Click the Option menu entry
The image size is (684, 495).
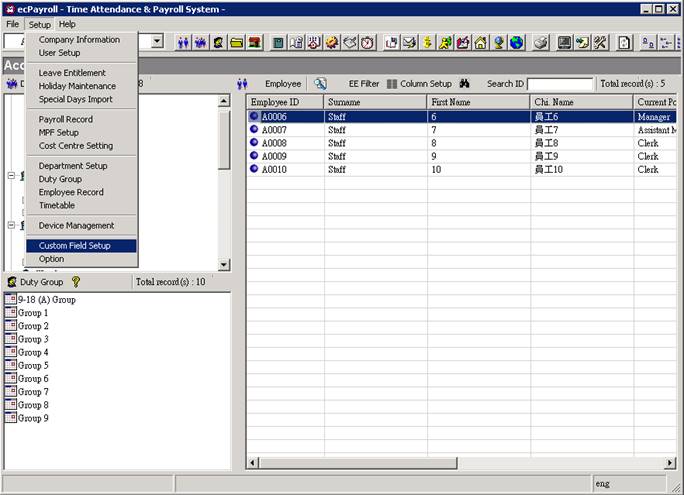(x=81, y=259)
